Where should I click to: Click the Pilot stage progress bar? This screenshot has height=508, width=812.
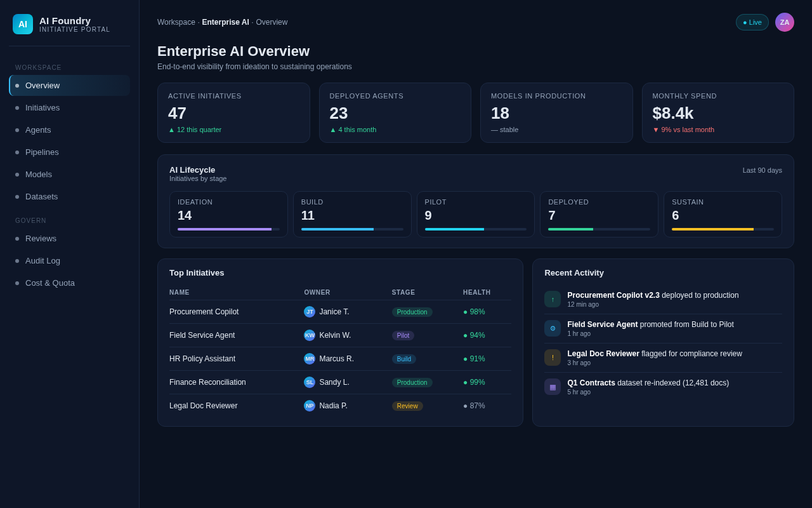click(x=476, y=229)
